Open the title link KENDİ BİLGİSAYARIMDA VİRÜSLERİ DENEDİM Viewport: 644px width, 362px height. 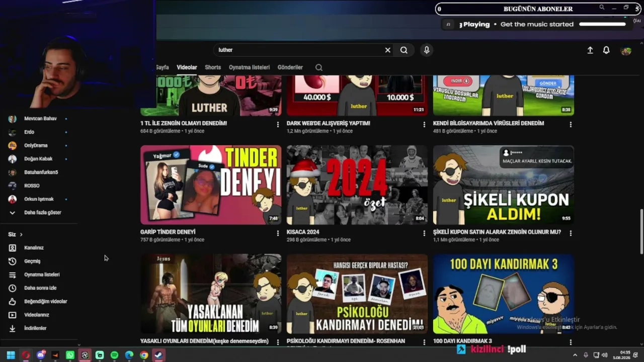click(x=489, y=123)
